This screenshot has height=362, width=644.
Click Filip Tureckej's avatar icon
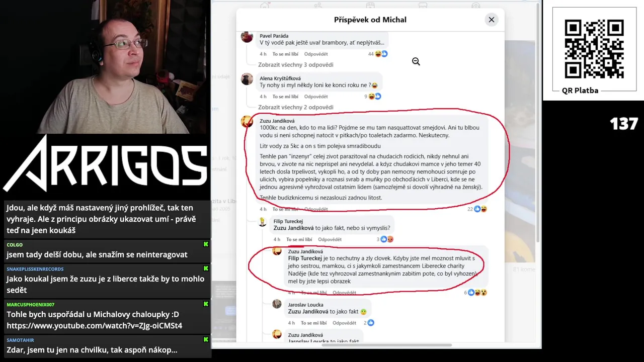point(262,222)
